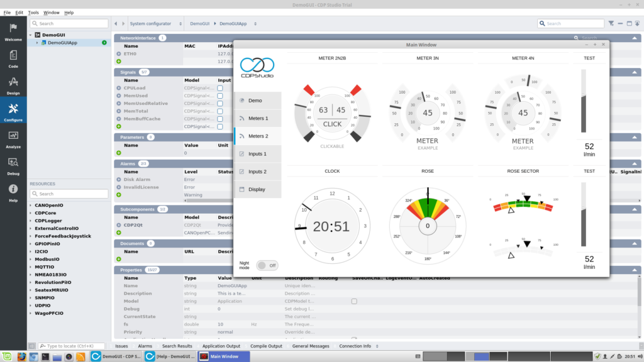The image size is (644, 362).
Task: Launch Firefox from the taskbar
Action: pos(21,356)
